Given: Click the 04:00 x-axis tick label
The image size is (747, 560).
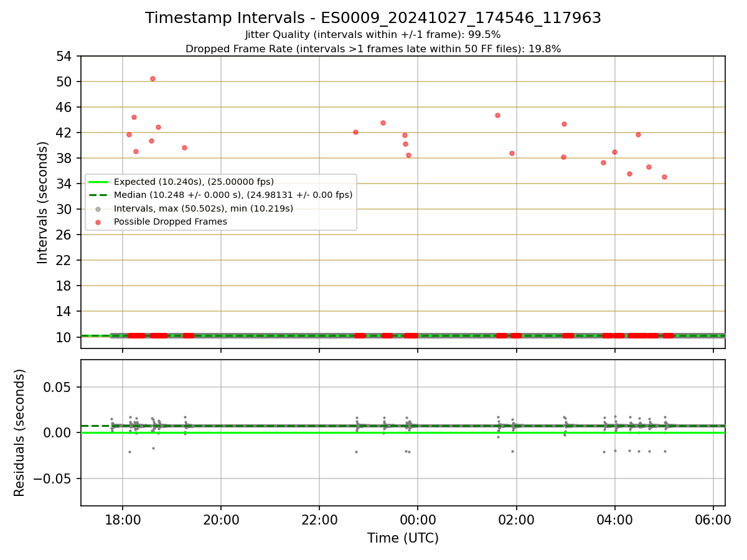Looking at the screenshot, I should point(615,520).
